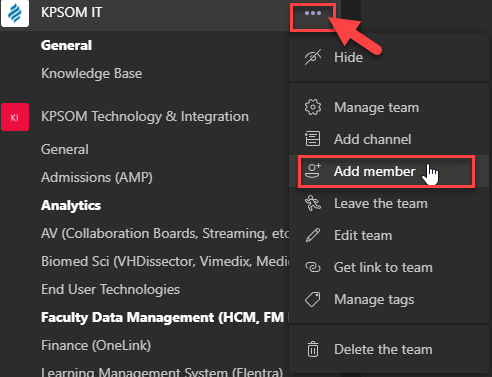Click the Delete the team trash icon

(x=313, y=349)
